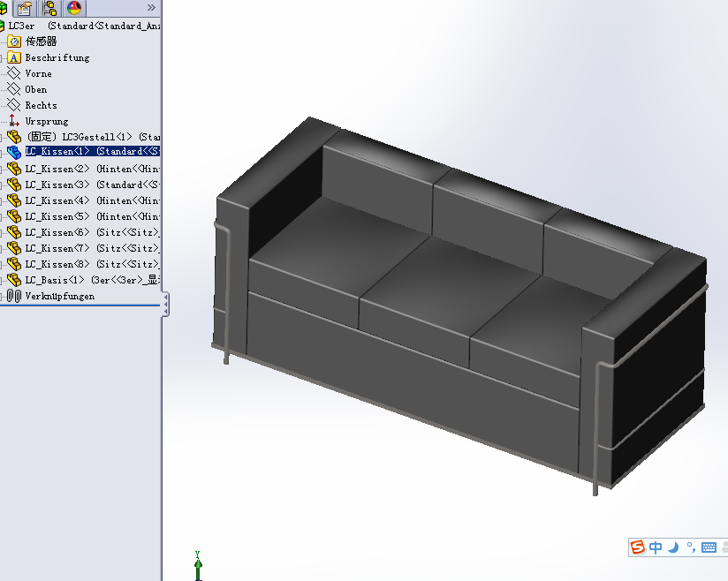
Task: Select the Oben plane icon
Action: click(x=14, y=89)
